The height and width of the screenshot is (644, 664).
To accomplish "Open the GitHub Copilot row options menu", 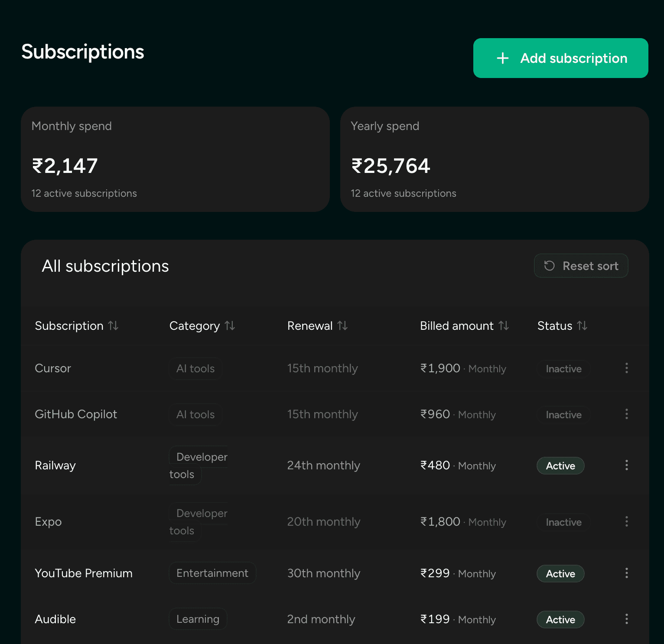I will pyautogui.click(x=626, y=414).
